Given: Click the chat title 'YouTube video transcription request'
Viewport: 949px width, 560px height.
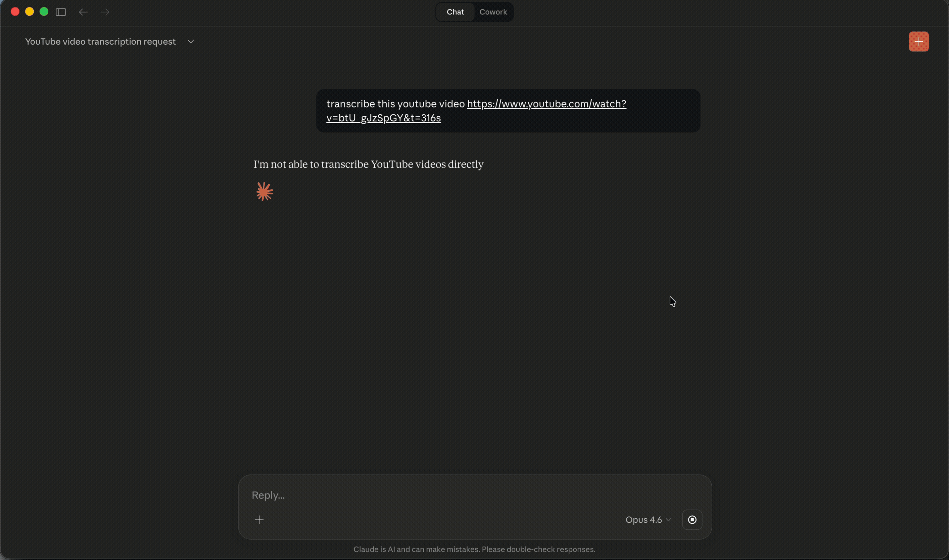Looking at the screenshot, I should (100, 41).
